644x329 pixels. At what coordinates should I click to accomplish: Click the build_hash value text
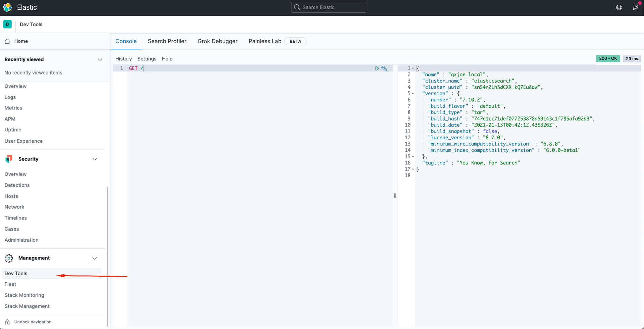pyautogui.click(x=532, y=119)
